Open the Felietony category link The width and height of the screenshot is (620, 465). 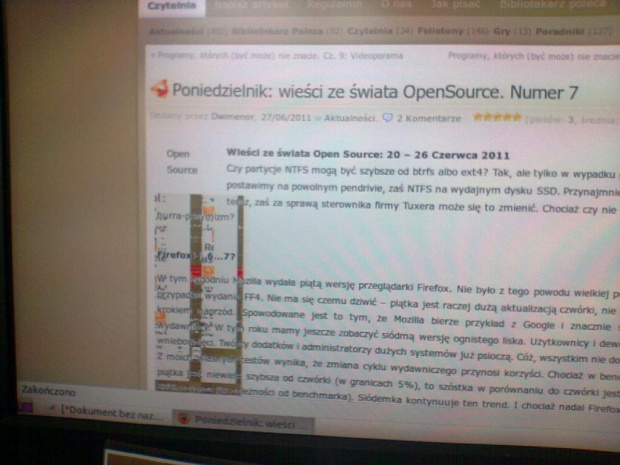[x=426, y=32]
